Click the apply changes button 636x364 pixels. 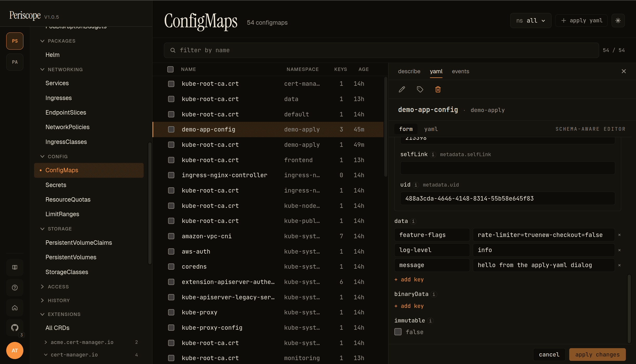(x=597, y=355)
